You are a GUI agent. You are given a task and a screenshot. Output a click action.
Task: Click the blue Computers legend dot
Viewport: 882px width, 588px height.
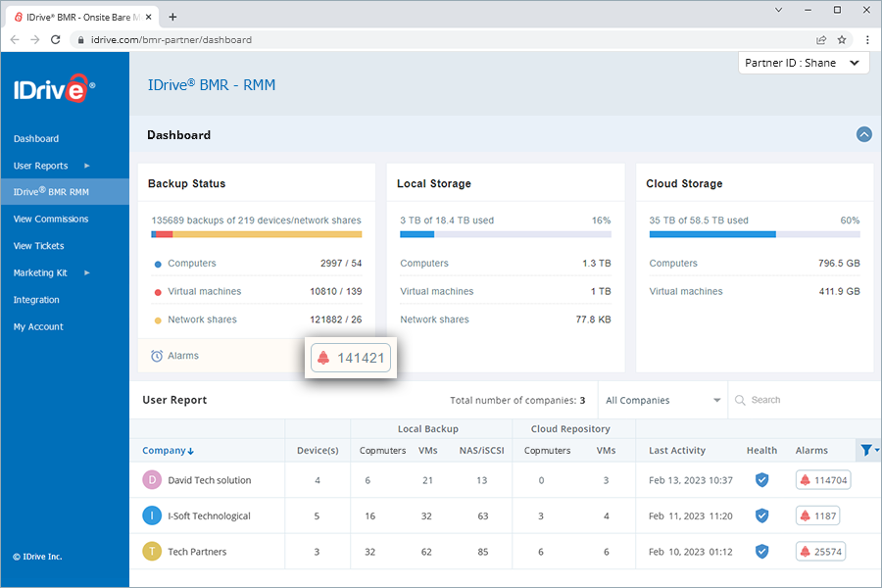[x=158, y=264]
